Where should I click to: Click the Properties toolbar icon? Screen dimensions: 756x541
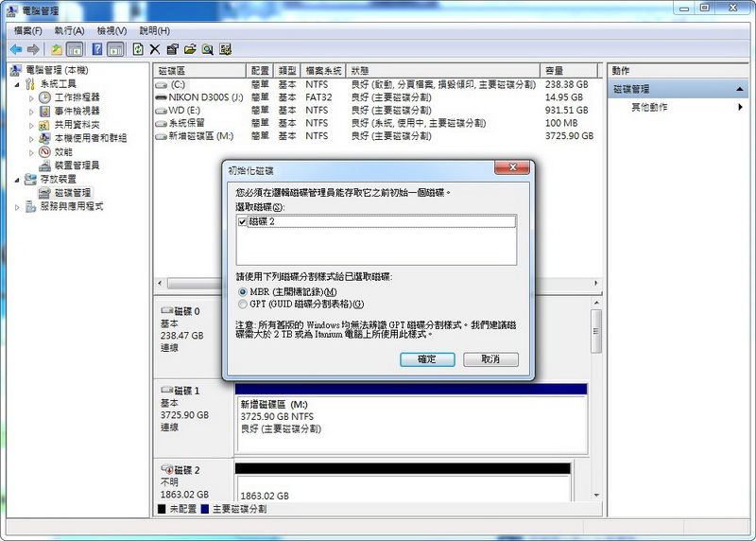click(172, 49)
